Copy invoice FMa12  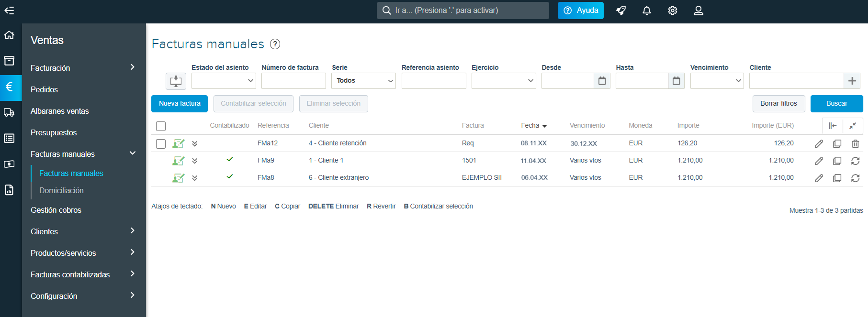tap(837, 143)
